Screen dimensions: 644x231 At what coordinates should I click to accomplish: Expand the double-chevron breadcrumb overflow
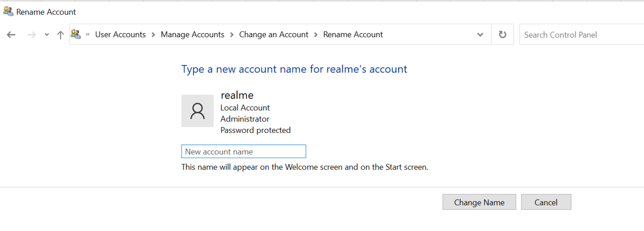(x=87, y=35)
